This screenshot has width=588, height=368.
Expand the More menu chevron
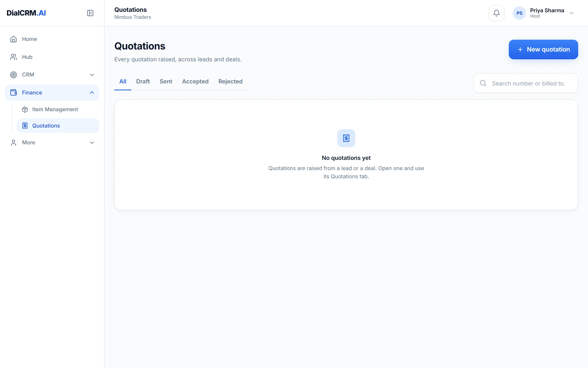pyautogui.click(x=92, y=143)
